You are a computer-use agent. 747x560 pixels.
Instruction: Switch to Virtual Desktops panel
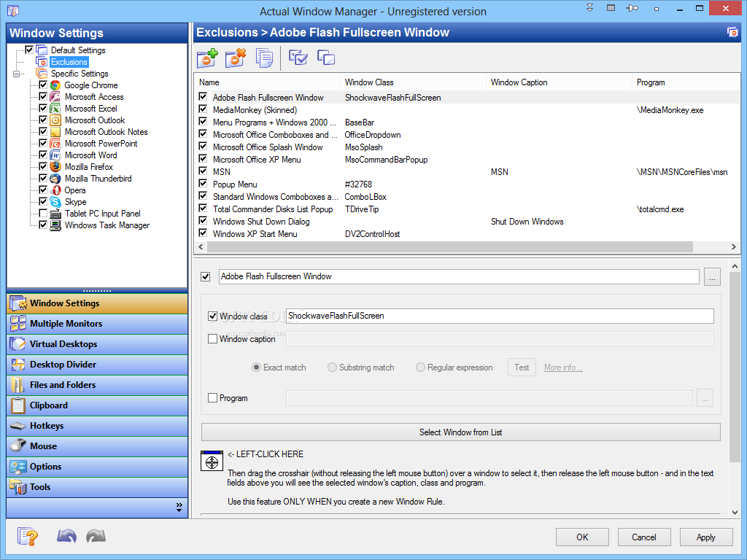coord(97,344)
